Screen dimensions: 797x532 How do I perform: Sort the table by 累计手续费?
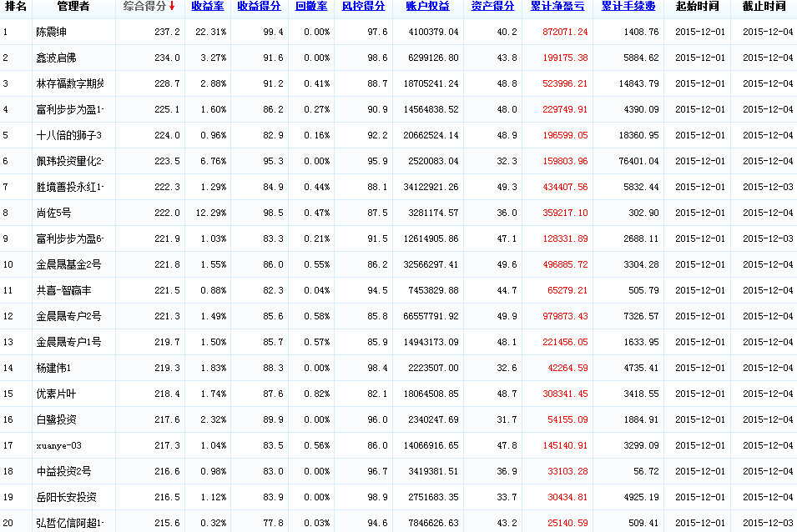(x=628, y=6)
